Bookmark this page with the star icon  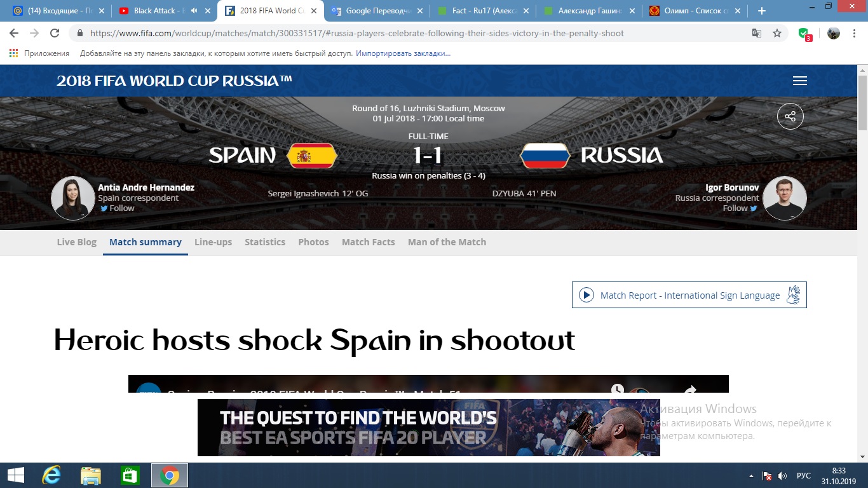coord(777,33)
